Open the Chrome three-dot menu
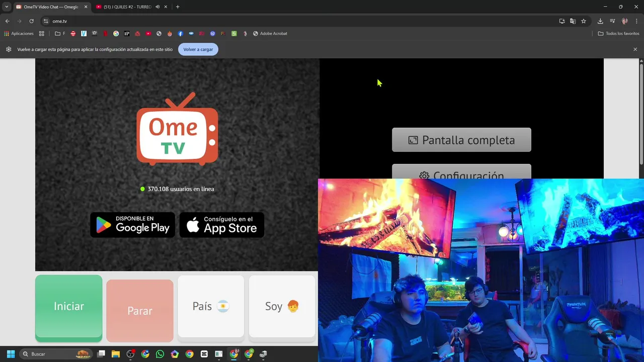644x362 pixels. click(x=637, y=21)
